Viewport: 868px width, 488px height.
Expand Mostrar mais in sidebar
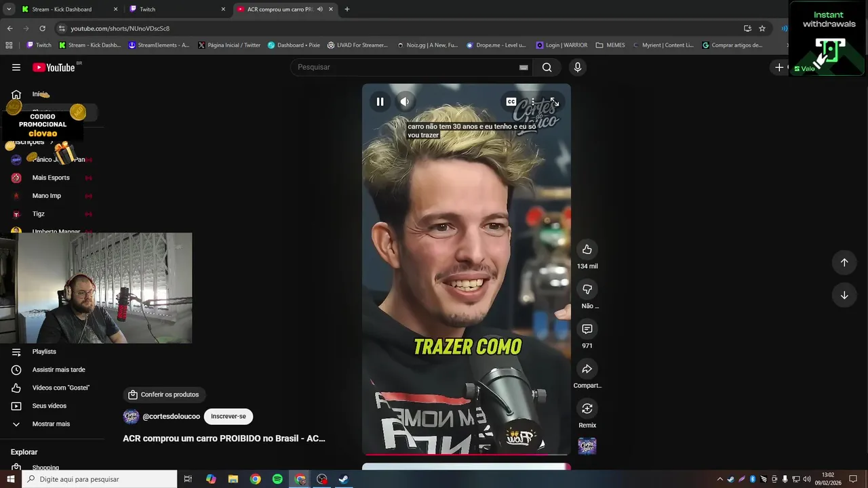pyautogui.click(x=52, y=424)
